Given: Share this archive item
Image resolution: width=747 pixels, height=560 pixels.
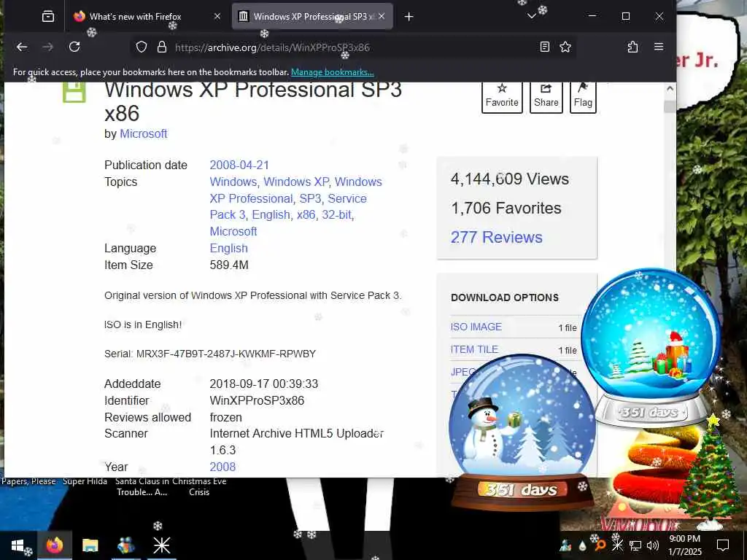Looking at the screenshot, I should (546, 97).
